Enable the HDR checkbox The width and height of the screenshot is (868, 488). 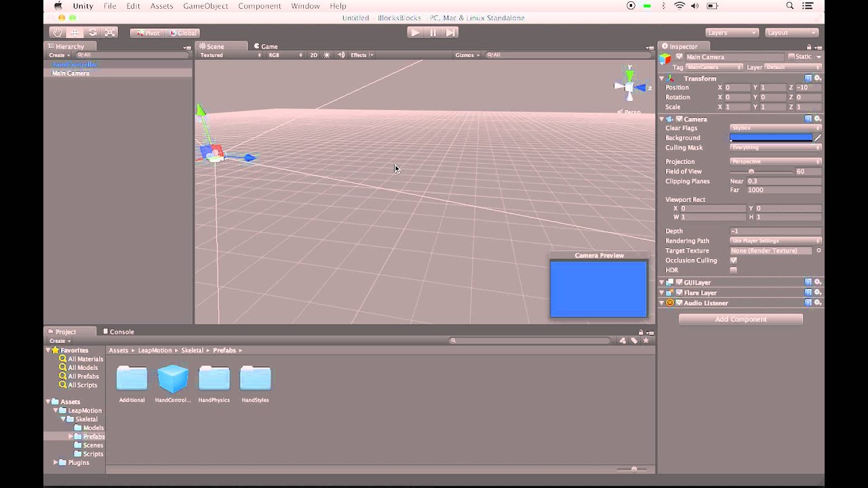point(733,270)
